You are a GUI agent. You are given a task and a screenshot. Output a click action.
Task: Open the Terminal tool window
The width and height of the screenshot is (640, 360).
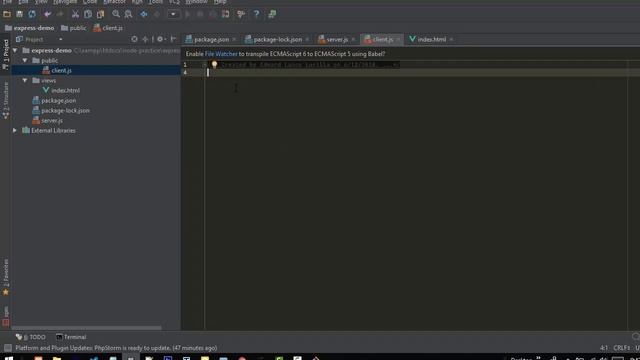[x=71, y=337]
